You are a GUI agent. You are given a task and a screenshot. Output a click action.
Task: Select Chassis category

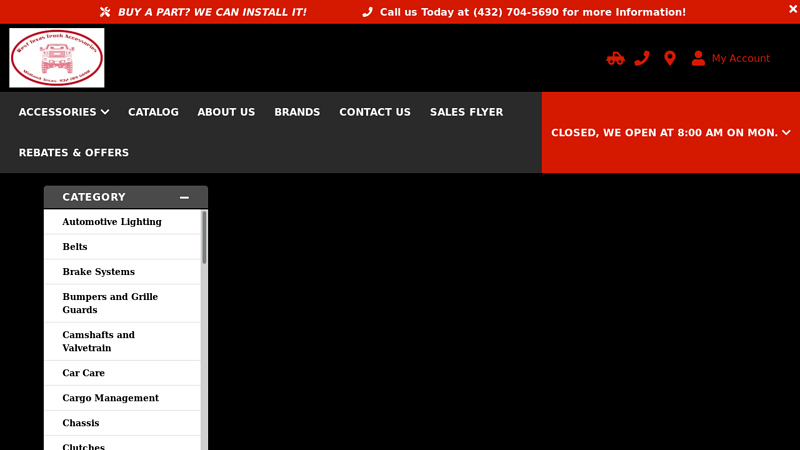[122, 423]
